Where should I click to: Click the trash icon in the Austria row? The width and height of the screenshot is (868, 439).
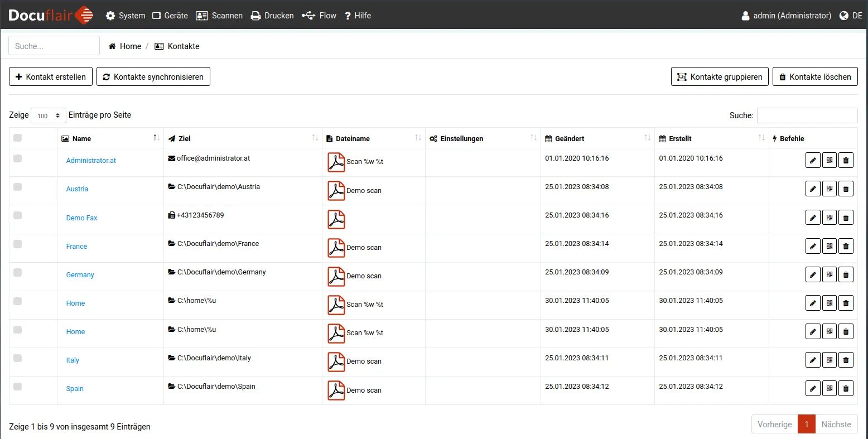[846, 189]
